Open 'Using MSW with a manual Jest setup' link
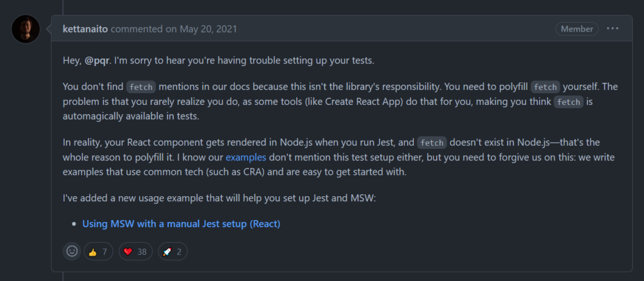 [x=181, y=223]
